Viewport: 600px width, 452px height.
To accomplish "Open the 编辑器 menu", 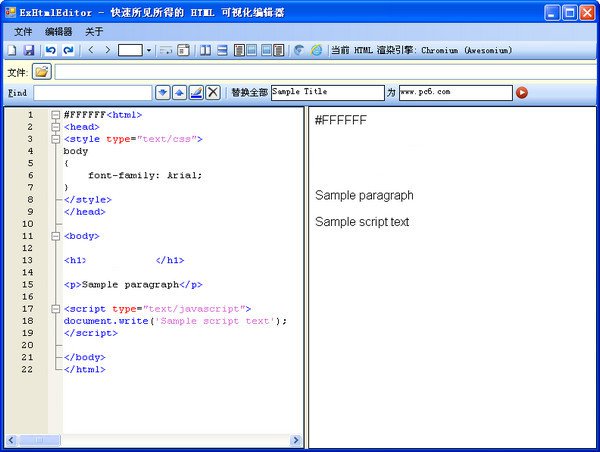I will click(59, 31).
